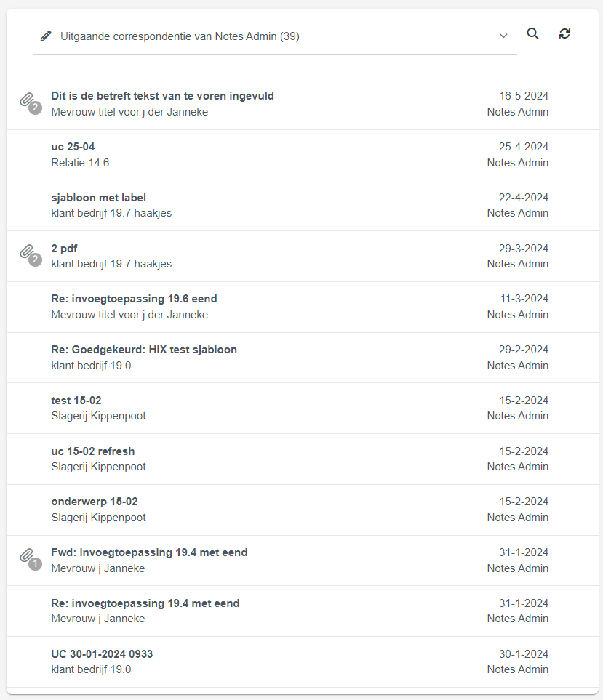Click paperclip on 'Fwd: invoegtoepassing 19.4' row

point(31,560)
